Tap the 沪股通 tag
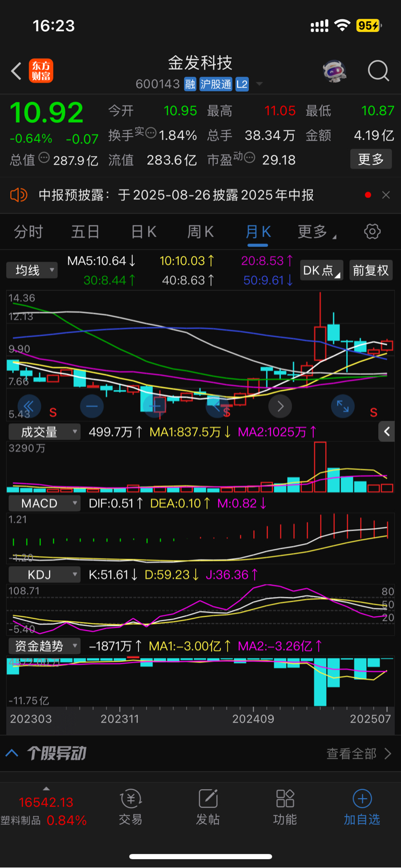 coord(216,85)
